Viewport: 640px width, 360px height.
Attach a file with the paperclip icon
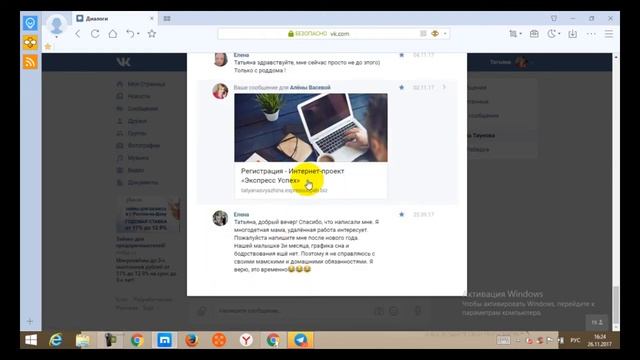tap(202, 311)
